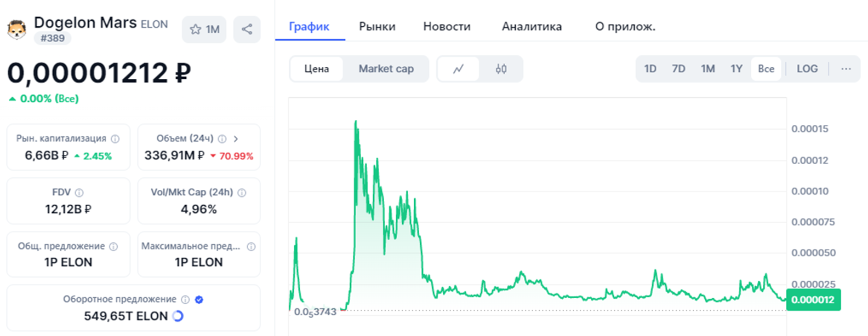Show info for Общ. предложение

pos(113,247)
